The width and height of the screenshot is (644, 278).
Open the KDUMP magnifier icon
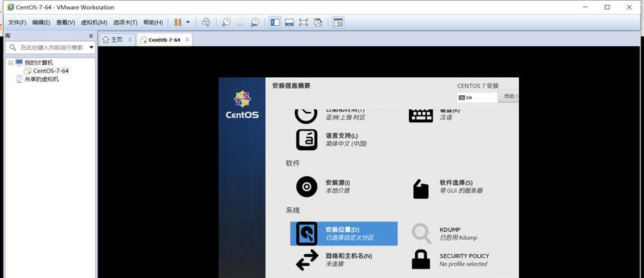[421, 234]
